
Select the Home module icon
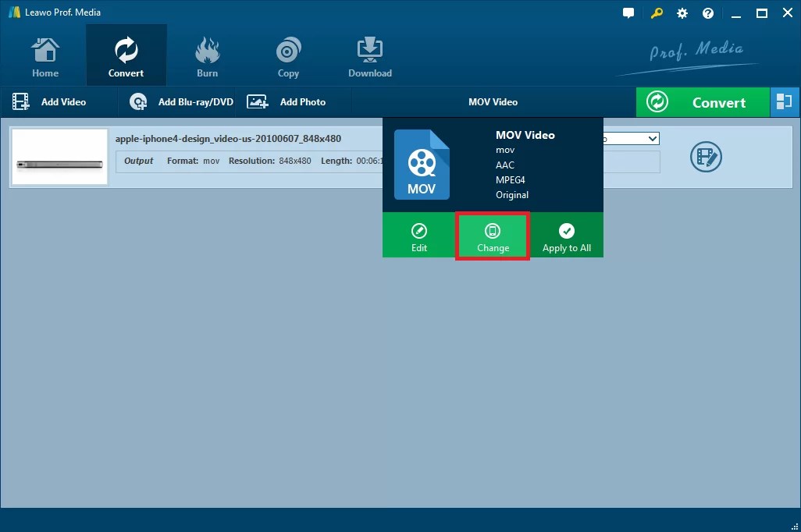[x=44, y=55]
